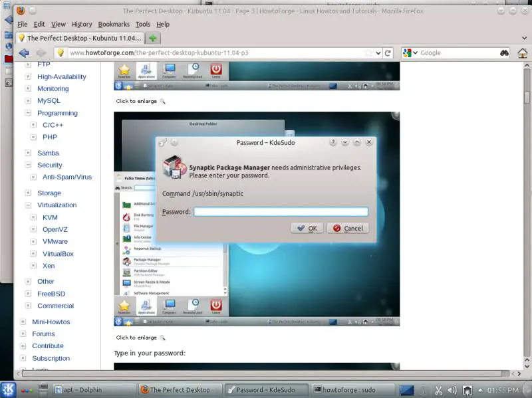Viewport: 532px width, 398px height.
Task: Open the PHP subcategory link
Action: click(x=50, y=137)
